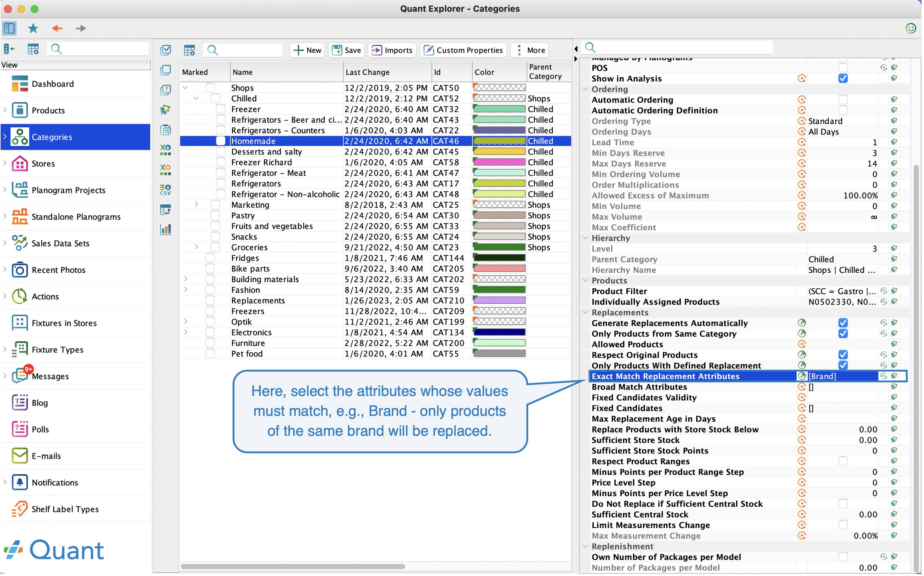Toggle Generate Replacements Automatically checkbox
The width and height of the screenshot is (924, 576).
[x=843, y=323]
